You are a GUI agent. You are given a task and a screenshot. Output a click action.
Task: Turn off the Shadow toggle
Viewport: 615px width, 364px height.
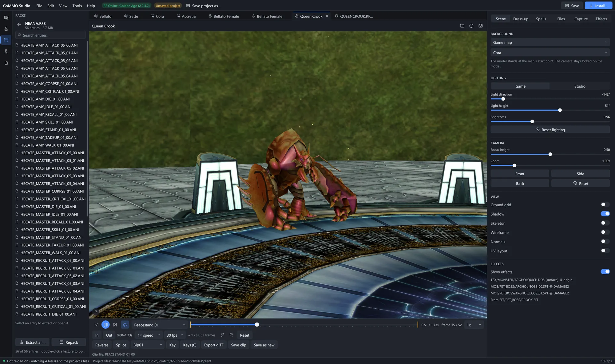pyautogui.click(x=605, y=214)
